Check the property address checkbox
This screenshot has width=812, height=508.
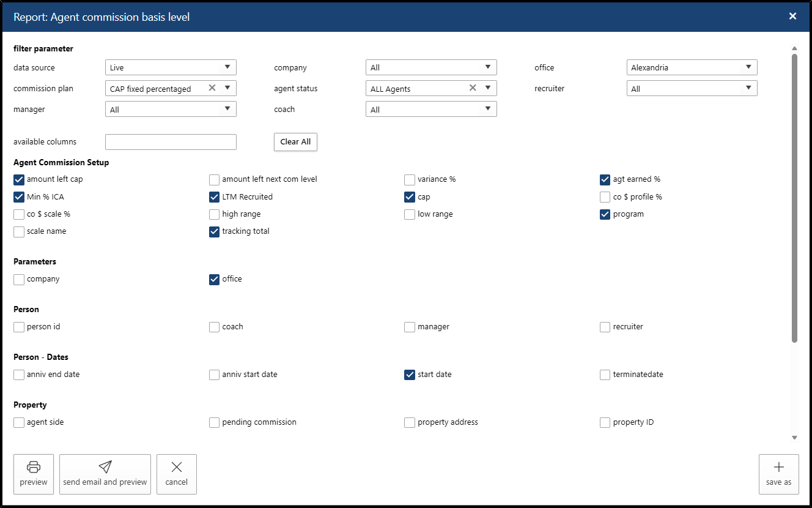(x=410, y=422)
